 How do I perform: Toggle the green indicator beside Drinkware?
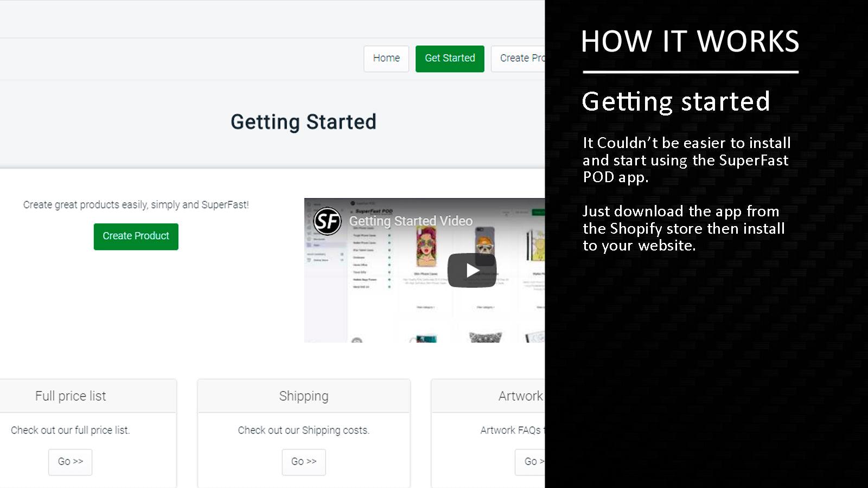pyautogui.click(x=390, y=257)
